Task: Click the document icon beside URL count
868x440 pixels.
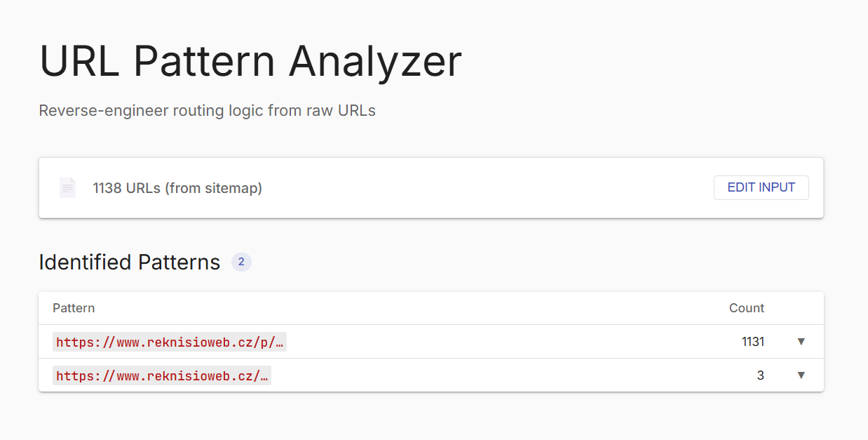Action: pos(67,187)
